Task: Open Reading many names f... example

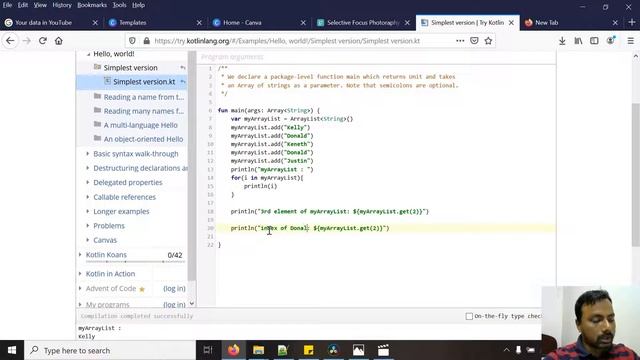Action: [144, 111]
